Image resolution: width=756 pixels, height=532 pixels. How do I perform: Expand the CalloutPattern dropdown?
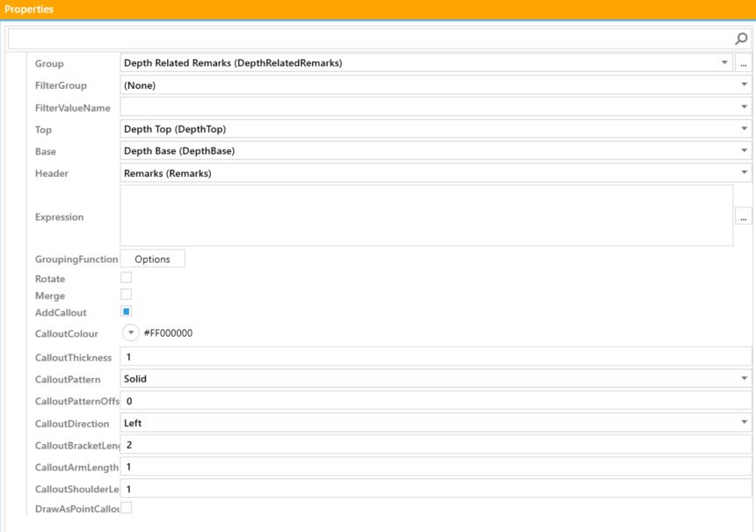point(744,379)
